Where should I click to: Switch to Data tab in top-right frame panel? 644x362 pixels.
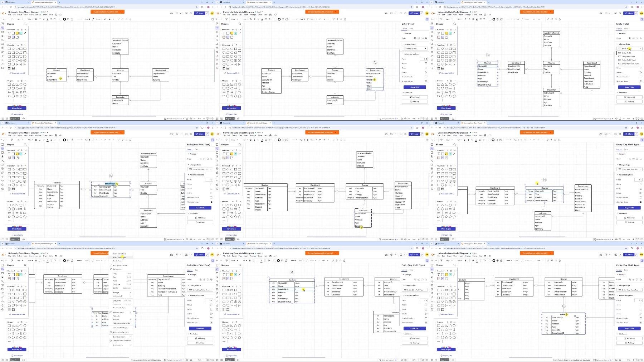point(626,29)
